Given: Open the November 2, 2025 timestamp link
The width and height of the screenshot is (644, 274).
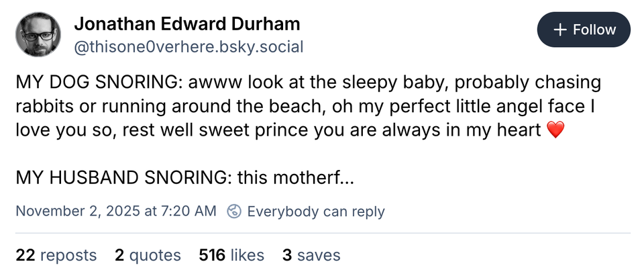Looking at the screenshot, I should 115,212.
